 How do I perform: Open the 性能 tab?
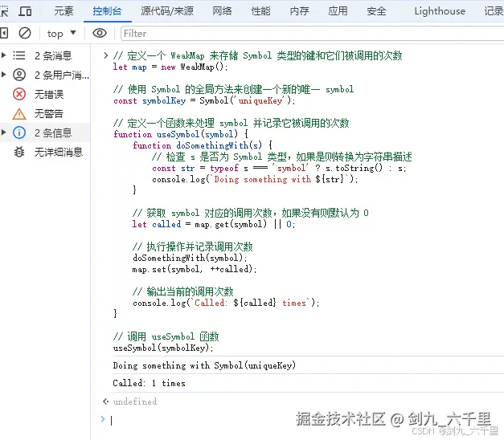click(x=260, y=11)
